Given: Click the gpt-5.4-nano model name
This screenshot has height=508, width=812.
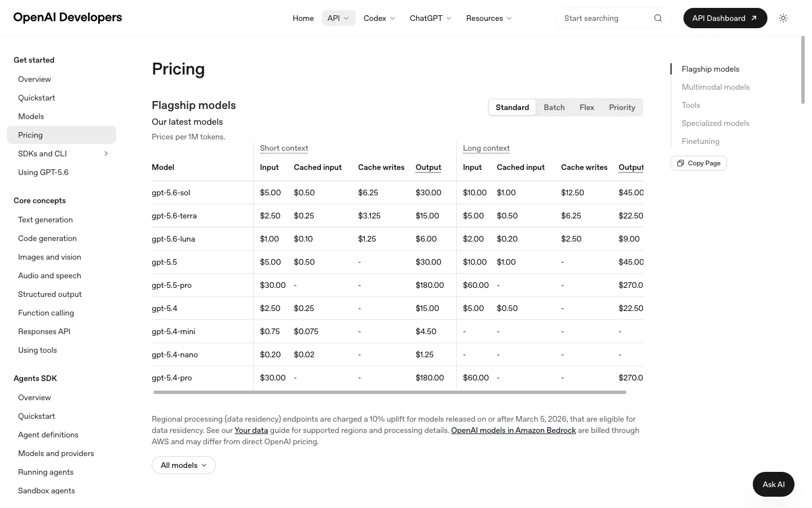Looking at the screenshot, I should coord(175,354).
